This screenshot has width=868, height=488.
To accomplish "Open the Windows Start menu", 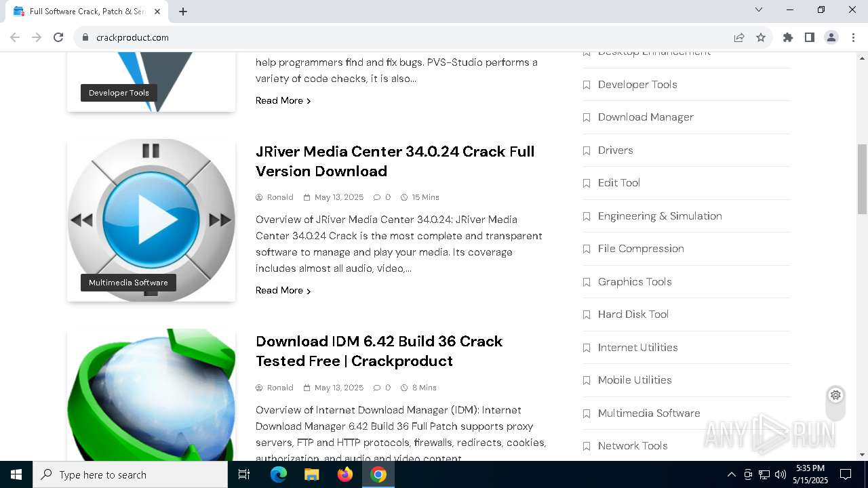I will 16,474.
